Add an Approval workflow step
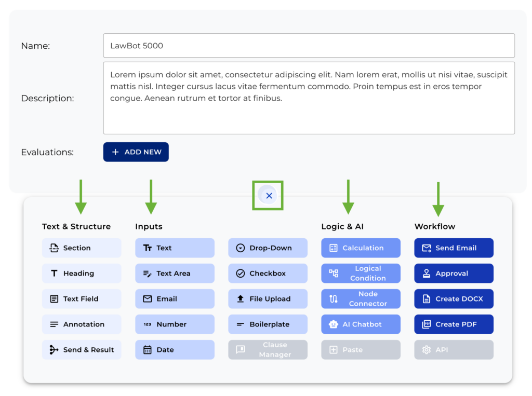532x396 pixels. click(x=454, y=273)
